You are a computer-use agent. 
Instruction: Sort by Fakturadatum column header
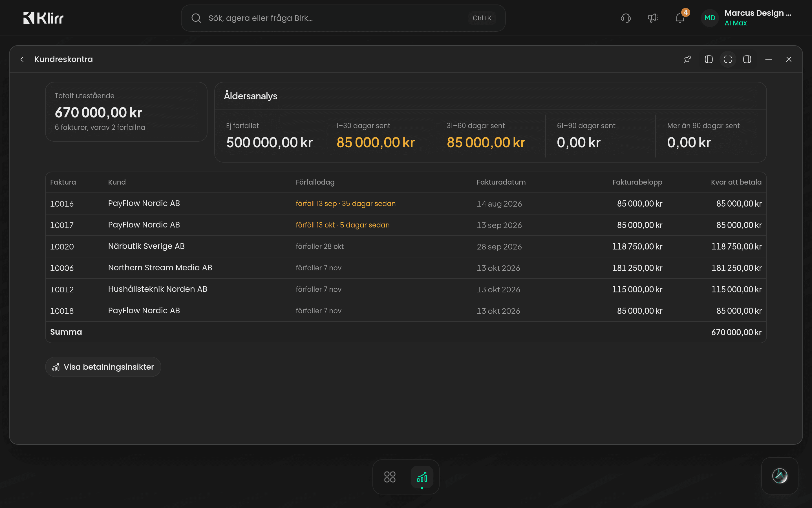501,182
